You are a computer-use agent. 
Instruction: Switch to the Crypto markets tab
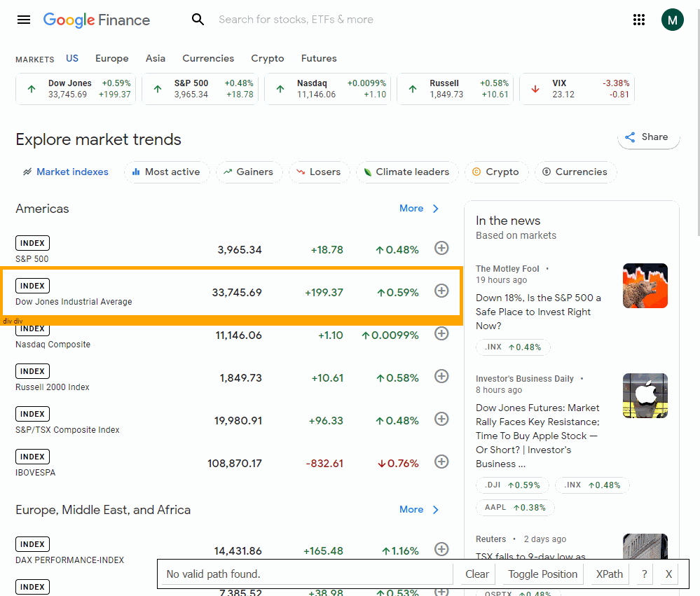[267, 58]
